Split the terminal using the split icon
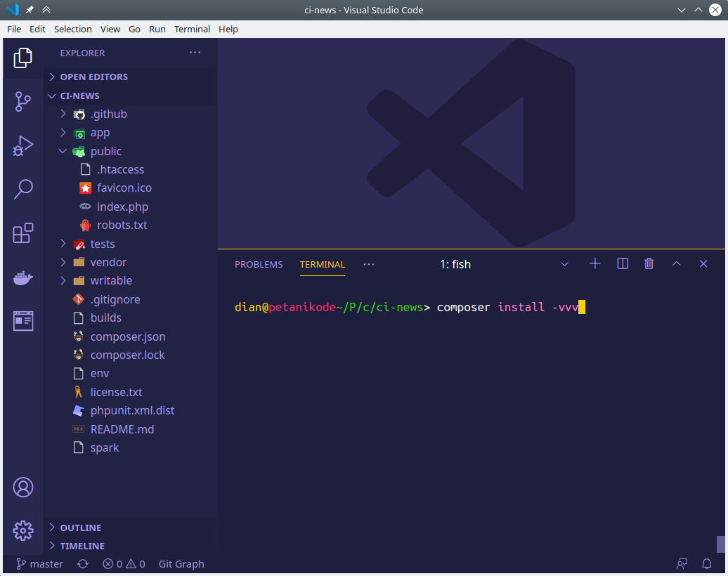 (622, 263)
